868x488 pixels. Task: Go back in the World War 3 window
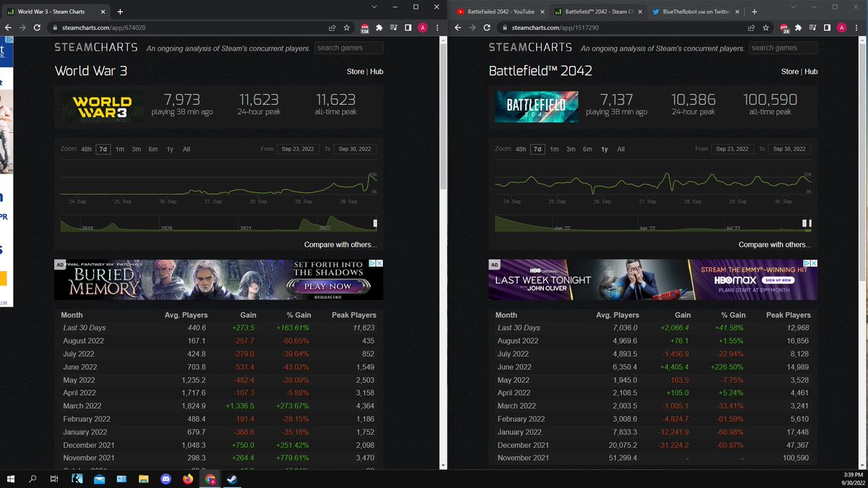[x=8, y=27]
